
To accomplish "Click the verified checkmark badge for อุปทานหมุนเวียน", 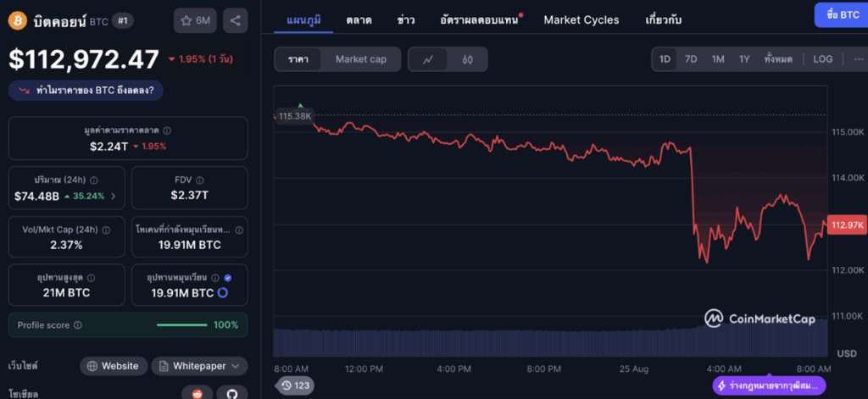I will 227,278.
